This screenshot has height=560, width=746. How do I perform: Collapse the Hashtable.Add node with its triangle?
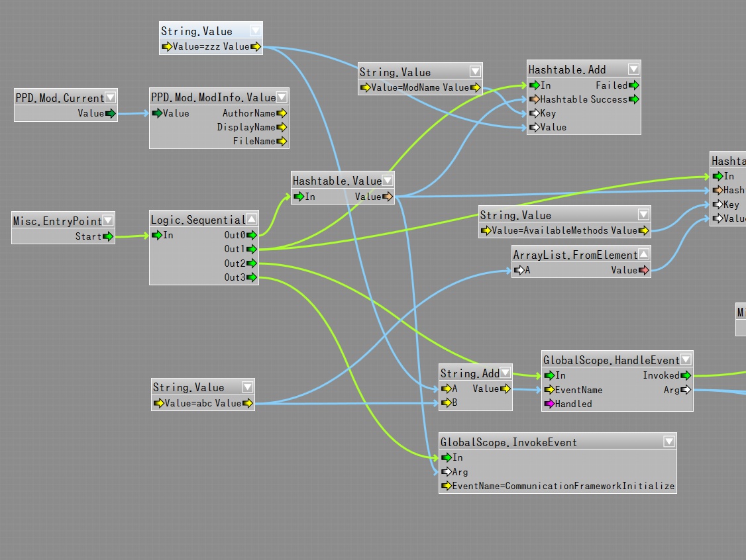[633, 70]
